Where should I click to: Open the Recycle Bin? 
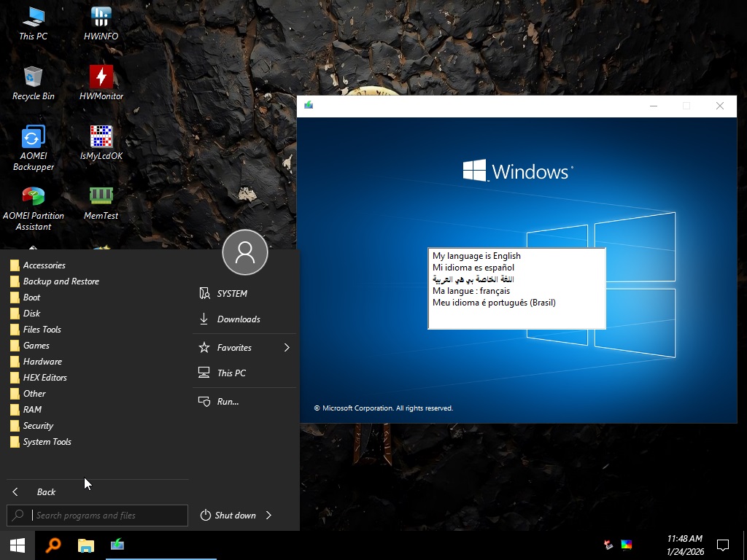[33, 79]
